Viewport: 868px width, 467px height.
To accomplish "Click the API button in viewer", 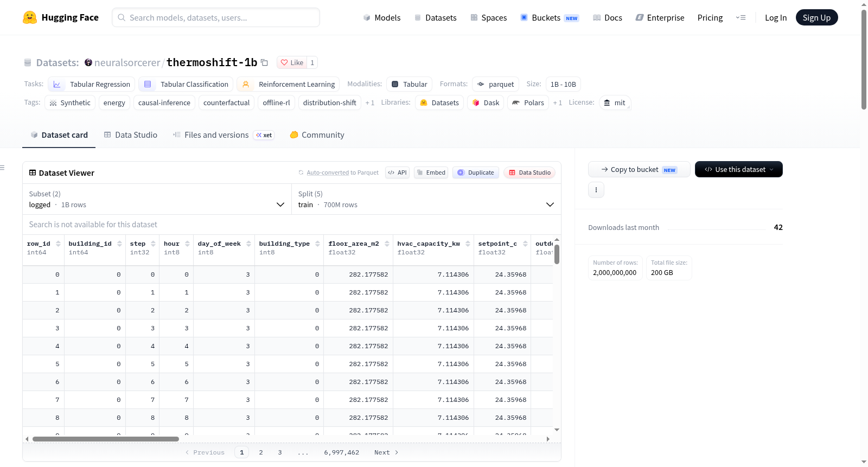I will (x=398, y=172).
